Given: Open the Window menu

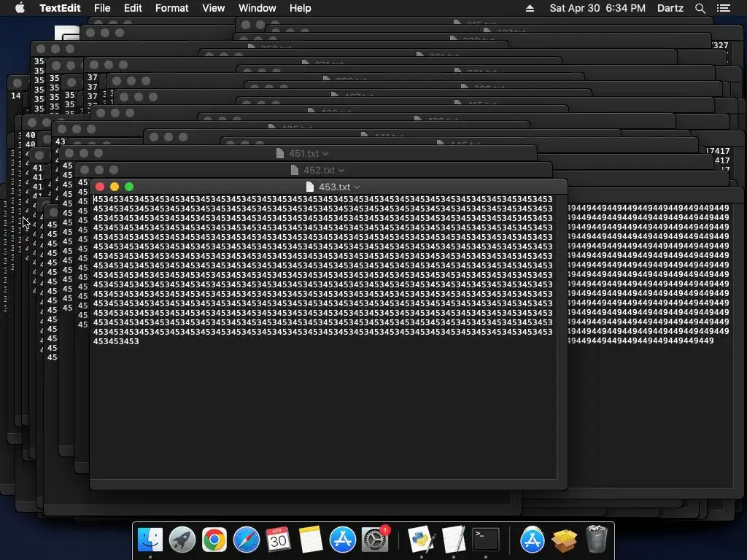Looking at the screenshot, I should [x=258, y=8].
